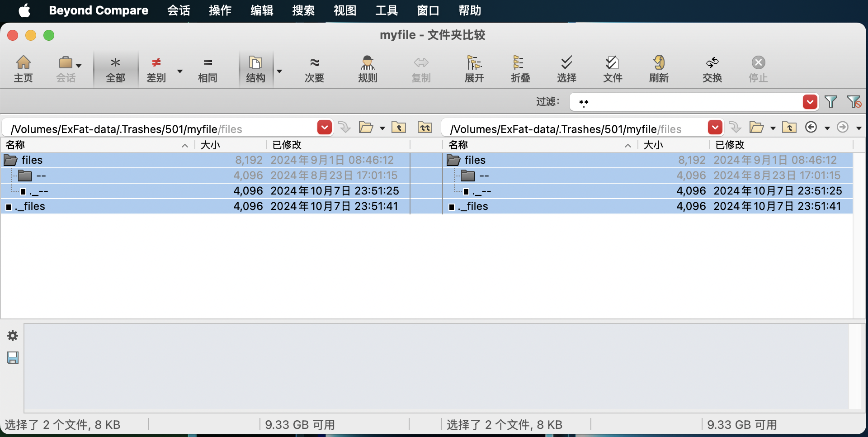
Task: Sort left pane by 大小 column
Action: pyautogui.click(x=231, y=145)
